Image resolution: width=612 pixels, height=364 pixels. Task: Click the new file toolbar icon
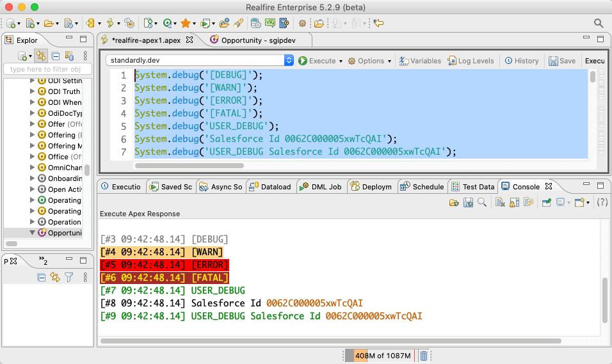pos(30,24)
